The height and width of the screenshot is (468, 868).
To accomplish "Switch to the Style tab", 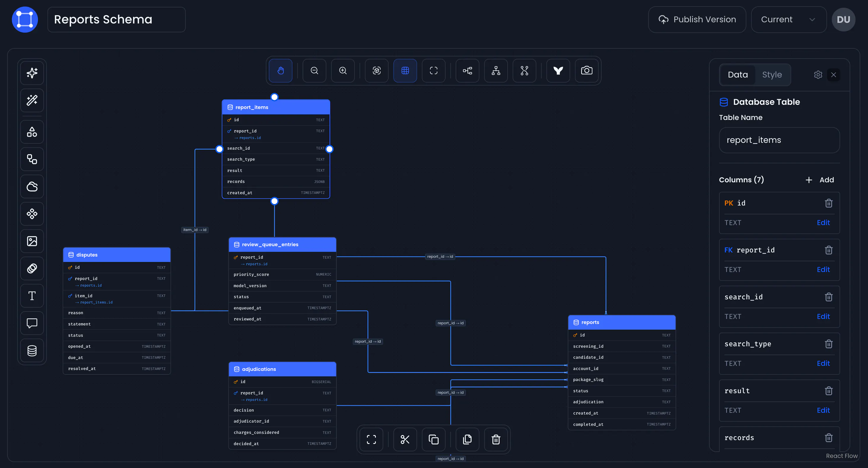I will point(772,75).
